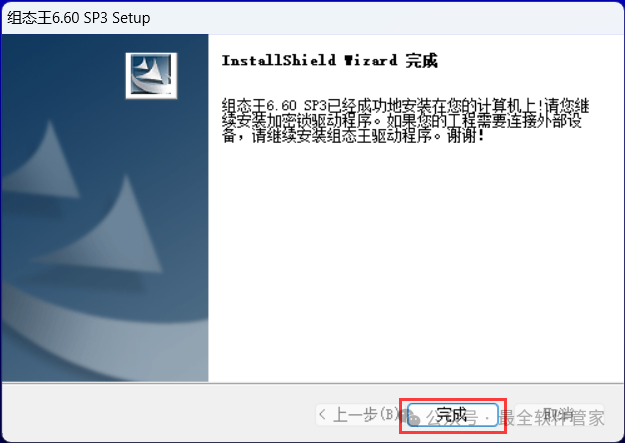Cancel with the 取消 button

point(560,415)
